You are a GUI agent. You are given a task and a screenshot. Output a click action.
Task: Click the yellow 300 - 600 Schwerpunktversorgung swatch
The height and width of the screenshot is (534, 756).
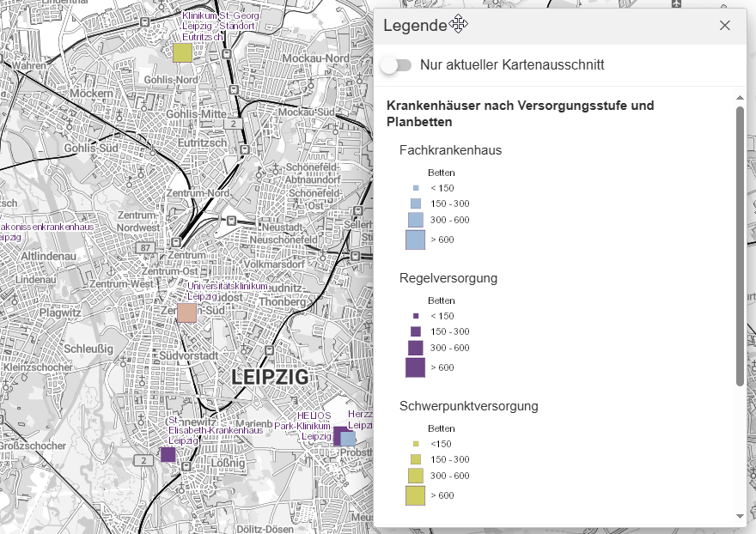pyautogui.click(x=415, y=476)
